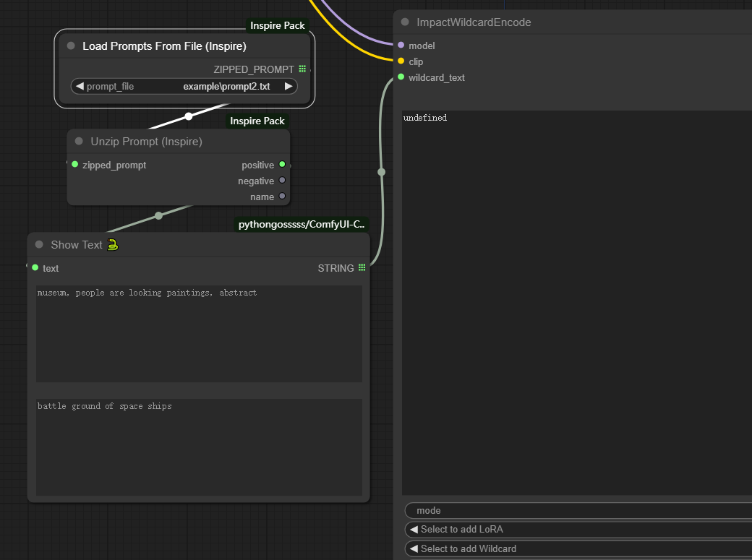Click the grid icon next to the STRING output
This screenshot has width=752, height=560.
click(360, 267)
